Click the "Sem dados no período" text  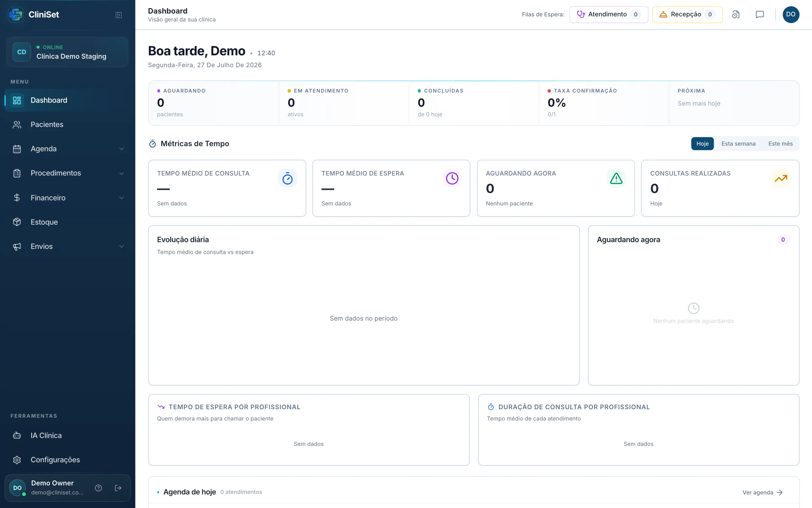(x=363, y=319)
